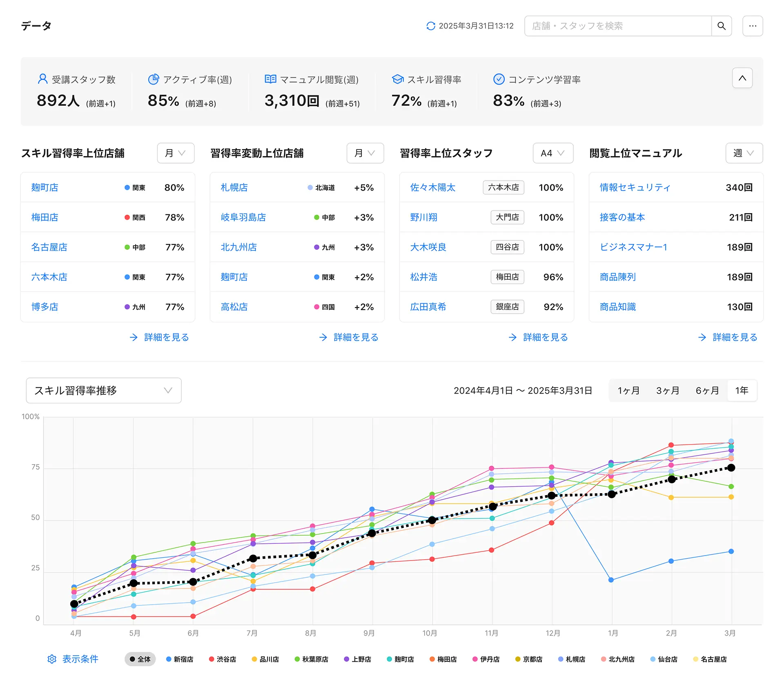Toggle the 梅田店 series in chart legend
The height and width of the screenshot is (685, 784).
click(443, 659)
